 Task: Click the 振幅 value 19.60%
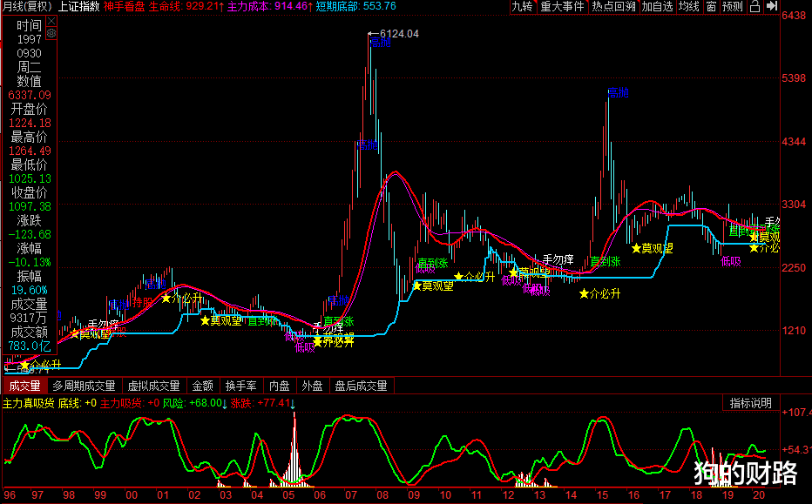tap(30, 290)
